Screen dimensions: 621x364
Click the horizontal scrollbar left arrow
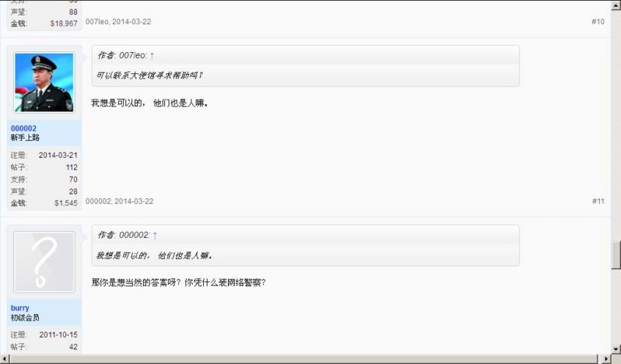5,359
